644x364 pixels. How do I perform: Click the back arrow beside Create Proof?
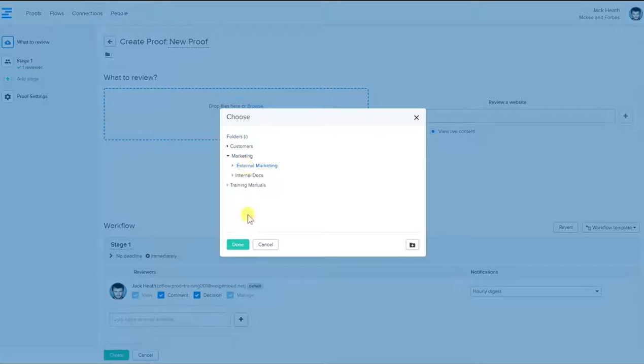tap(110, 42)
